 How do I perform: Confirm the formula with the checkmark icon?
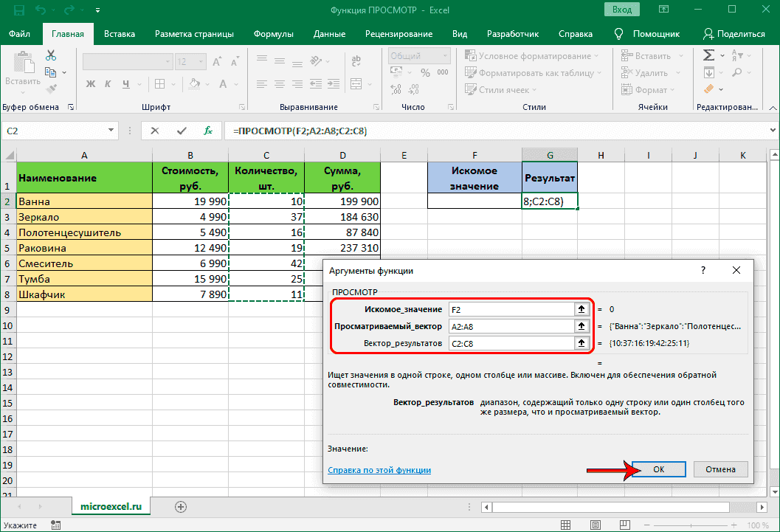tap(182, 131)
